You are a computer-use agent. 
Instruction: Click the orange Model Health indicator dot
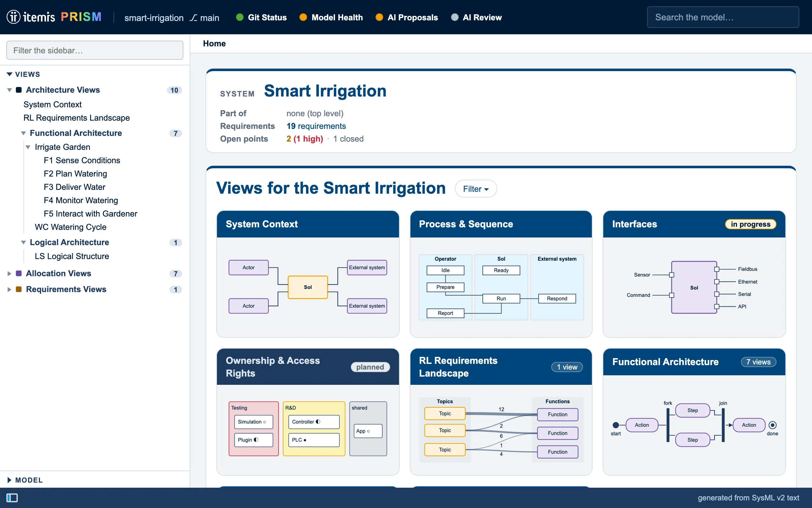coord(303,17)
